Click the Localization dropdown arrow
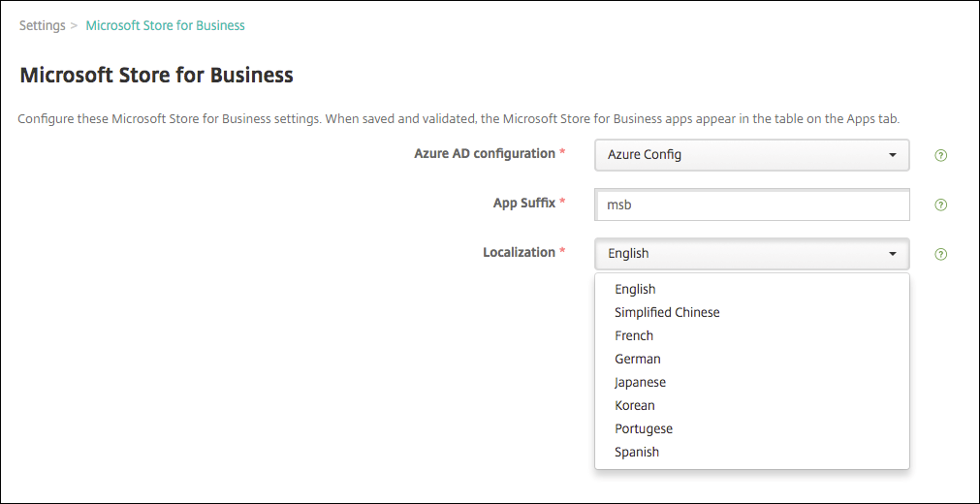The height and width of the screenshot is (504, 980). coord(892,254)
